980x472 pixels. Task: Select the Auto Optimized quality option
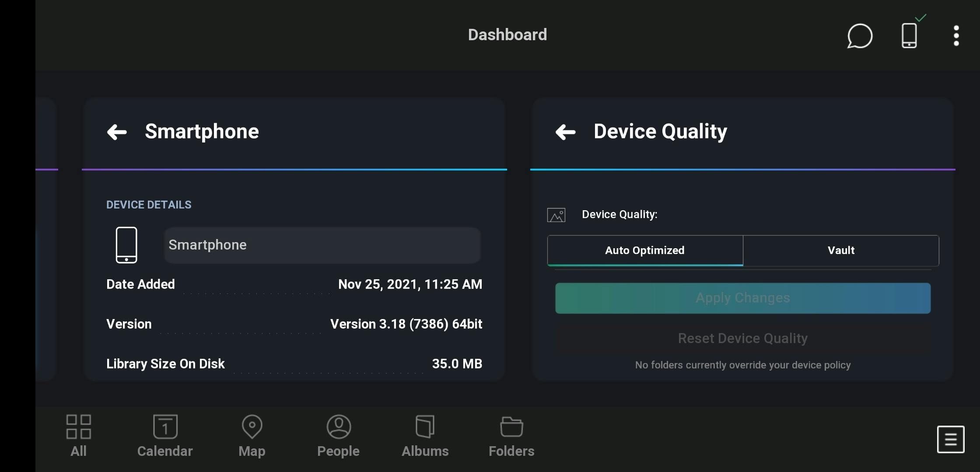[x=645, y=250]
